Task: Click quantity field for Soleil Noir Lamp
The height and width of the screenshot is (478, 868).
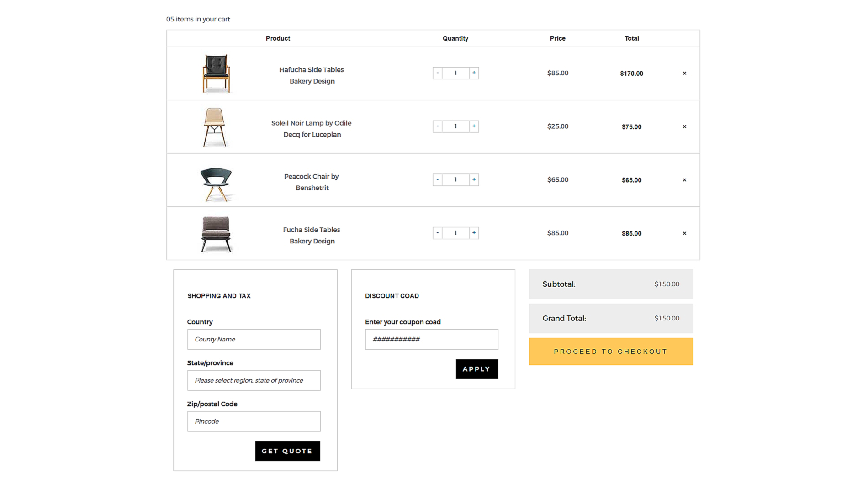Action: [x=455, y=126]
